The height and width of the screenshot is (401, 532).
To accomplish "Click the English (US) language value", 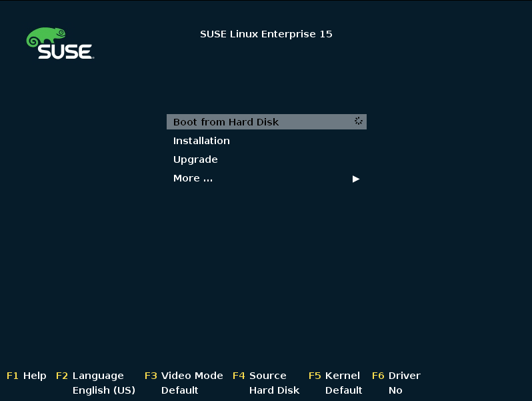I will coord(104,390).
